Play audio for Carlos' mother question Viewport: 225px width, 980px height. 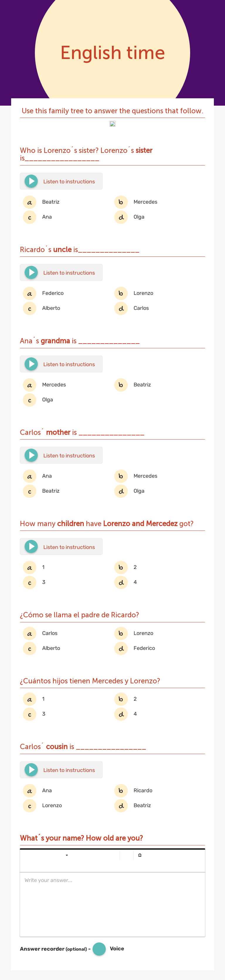click(x=32, y=455)
